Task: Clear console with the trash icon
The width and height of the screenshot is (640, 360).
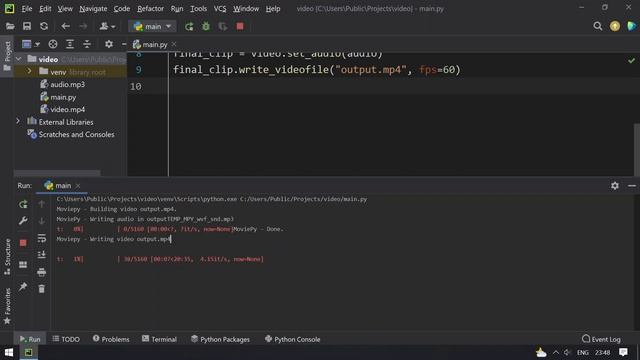Action: (41, 289)
